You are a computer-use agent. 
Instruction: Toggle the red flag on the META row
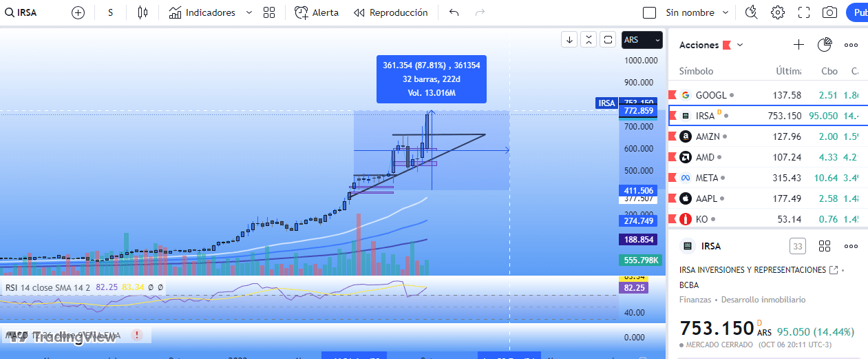coord(673,178)
